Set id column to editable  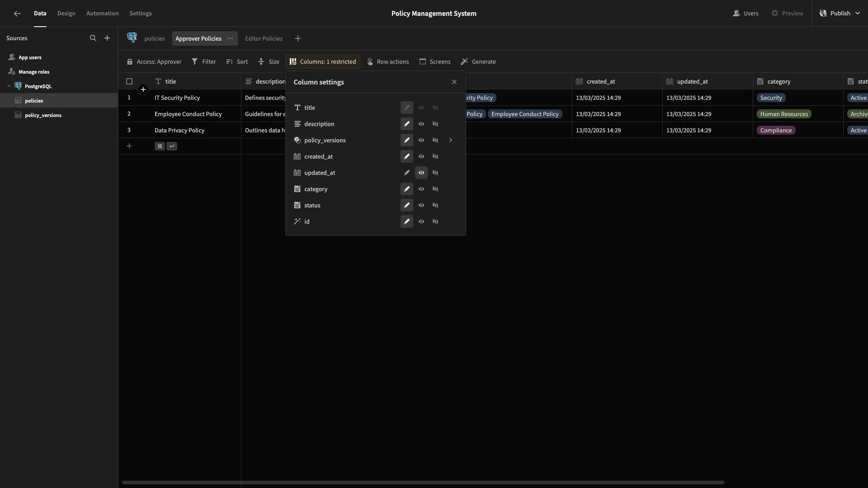pos(407,221)
